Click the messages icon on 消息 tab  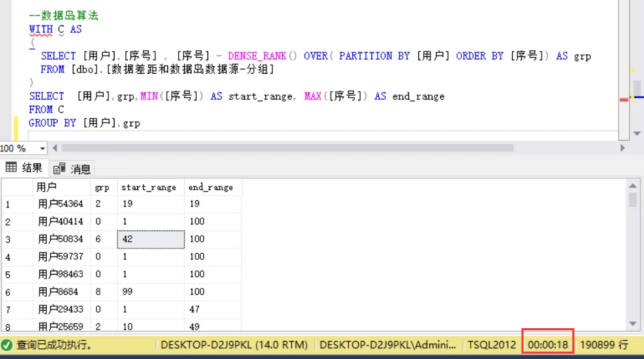(59, 168)
